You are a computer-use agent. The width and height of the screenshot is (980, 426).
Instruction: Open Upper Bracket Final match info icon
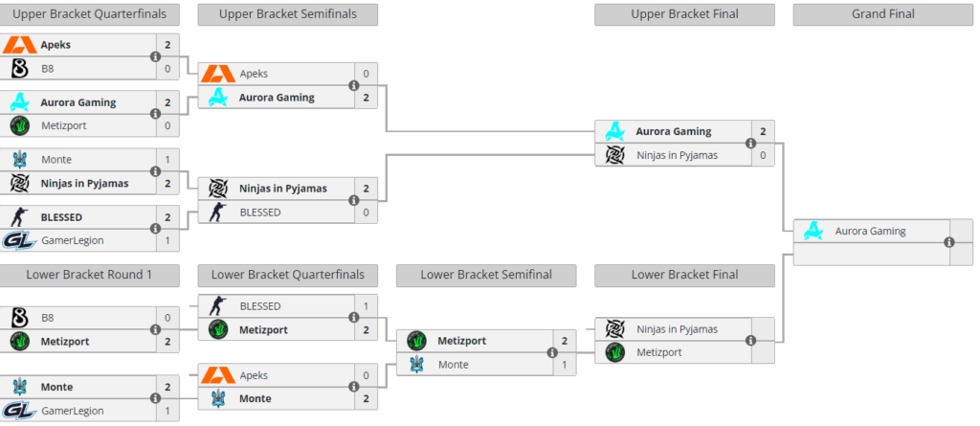750,144
